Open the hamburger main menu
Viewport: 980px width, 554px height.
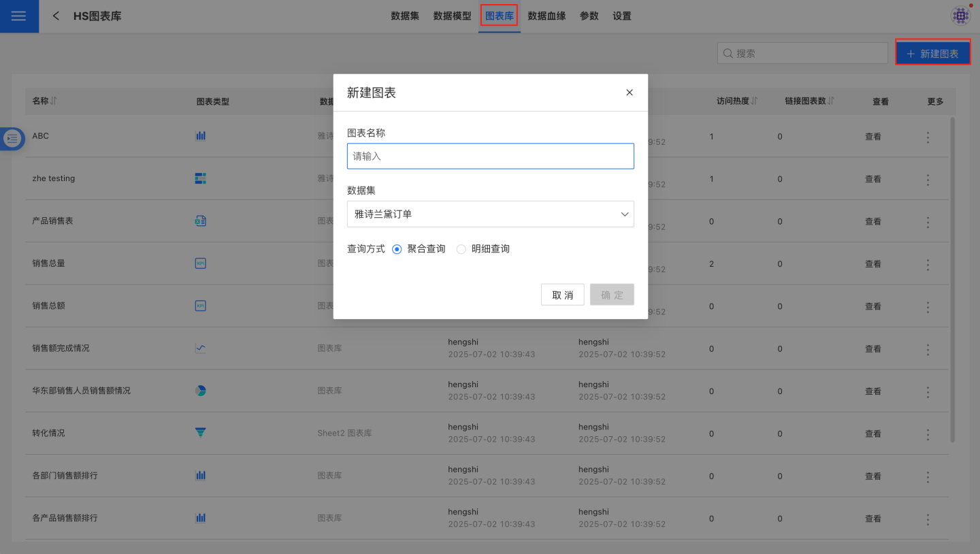(18, 16)
